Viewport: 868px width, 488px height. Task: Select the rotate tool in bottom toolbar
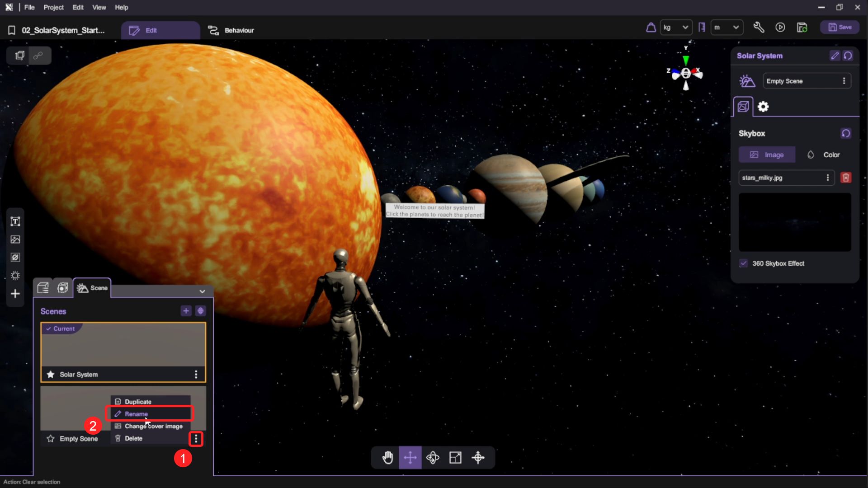click(x=433, y=458)
